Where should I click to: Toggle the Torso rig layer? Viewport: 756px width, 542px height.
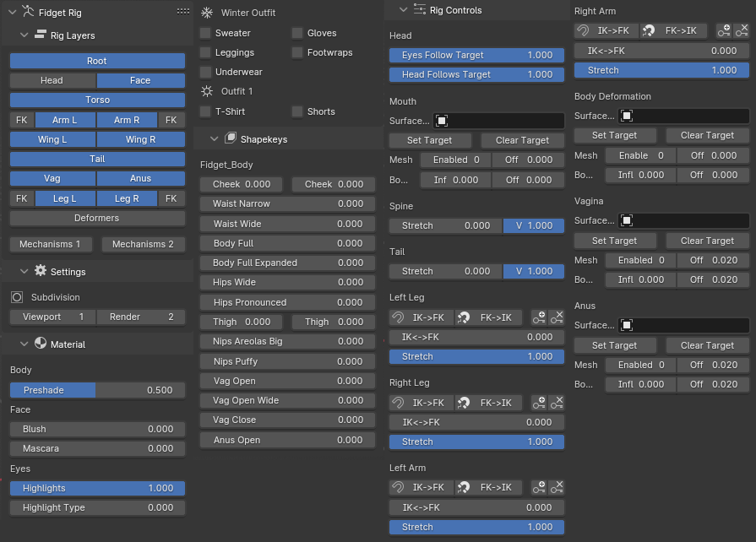pyautogui.click(x=97, y=100)
